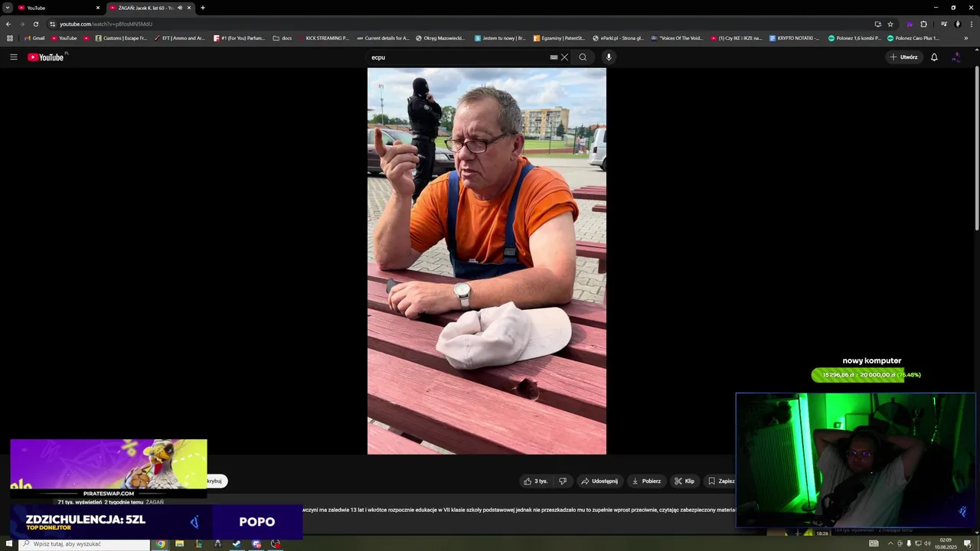Open the EFT | Ammo and Ar... bookmark
The width and height of the screenshot is (980, 551).
click(x=179, y=38)
